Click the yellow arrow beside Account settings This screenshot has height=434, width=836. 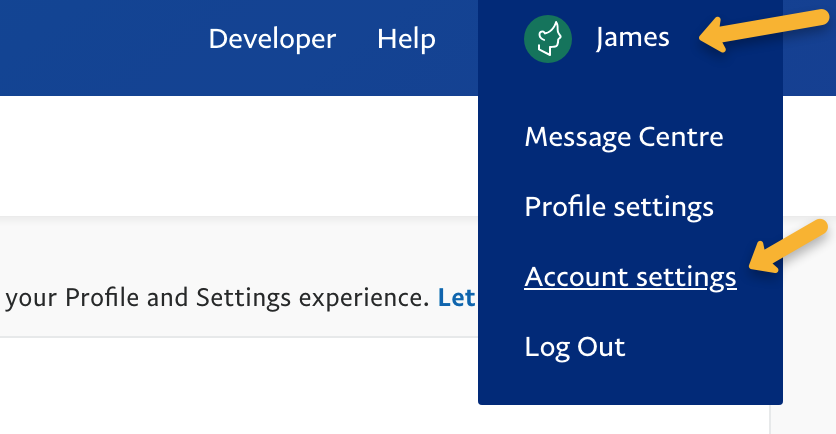(x=789, y=248)
